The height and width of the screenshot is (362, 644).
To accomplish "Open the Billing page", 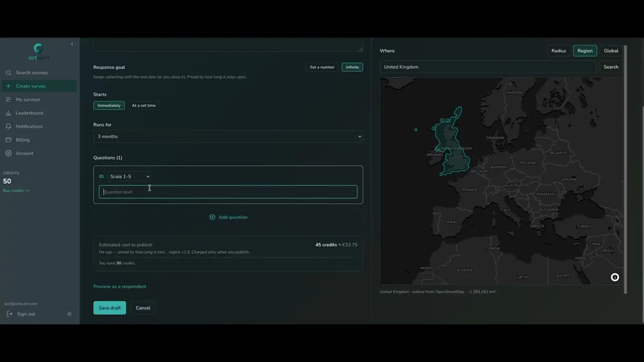I will pyautogui.click(x=39, y=140).
